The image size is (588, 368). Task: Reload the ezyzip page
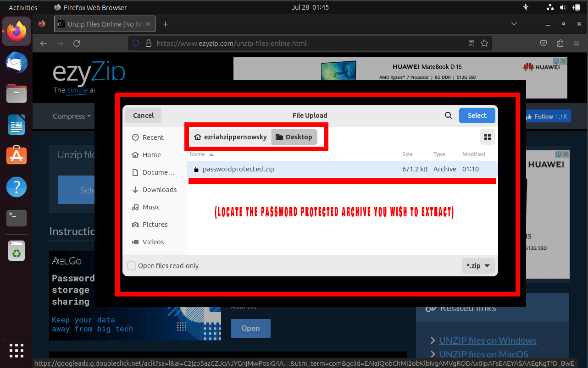(x=77, y=43)
